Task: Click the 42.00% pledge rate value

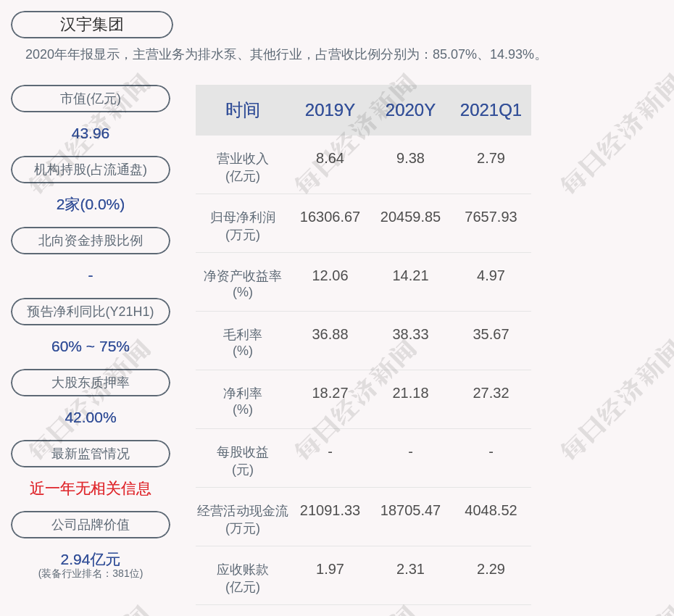Action: pos(91,417)
